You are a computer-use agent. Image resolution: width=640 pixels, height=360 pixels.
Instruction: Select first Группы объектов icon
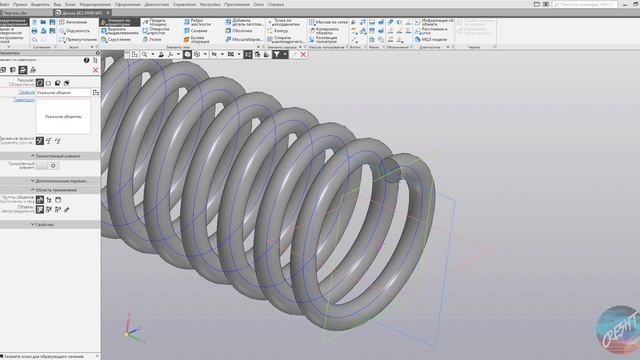tap(40, 200)
